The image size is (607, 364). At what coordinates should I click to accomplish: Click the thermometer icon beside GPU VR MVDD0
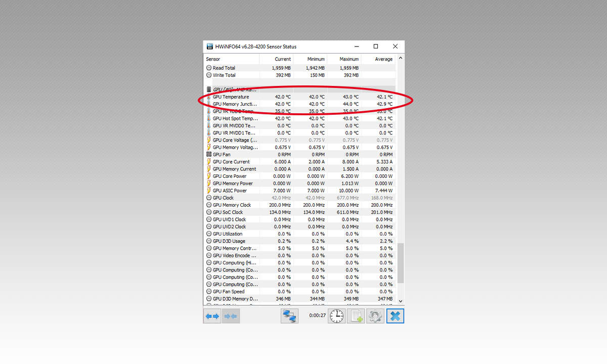click(209, 125)
